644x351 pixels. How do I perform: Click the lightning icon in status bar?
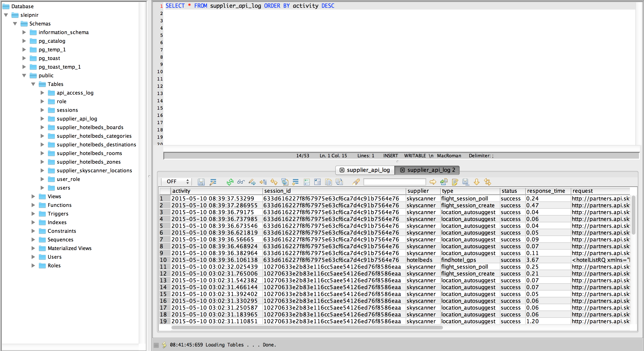pyautogui.click(x=164, y=345)
